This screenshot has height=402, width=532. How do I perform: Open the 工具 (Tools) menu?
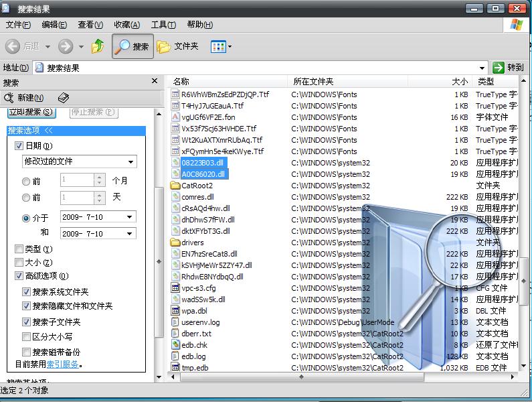click(x=163, y=25)
